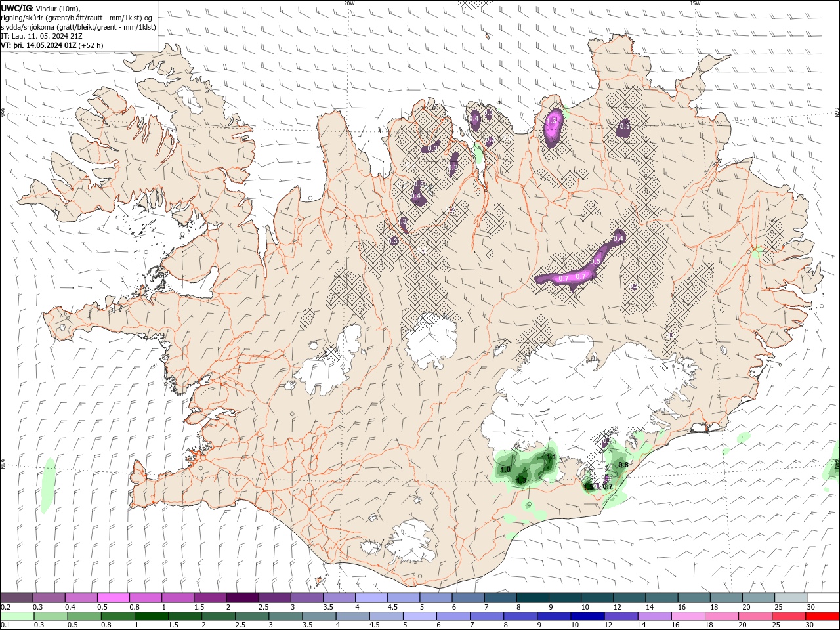Select the slate blue 6 swatch in the top legend row
Viewport: 840px width, 630px height.
click(468, 597)
